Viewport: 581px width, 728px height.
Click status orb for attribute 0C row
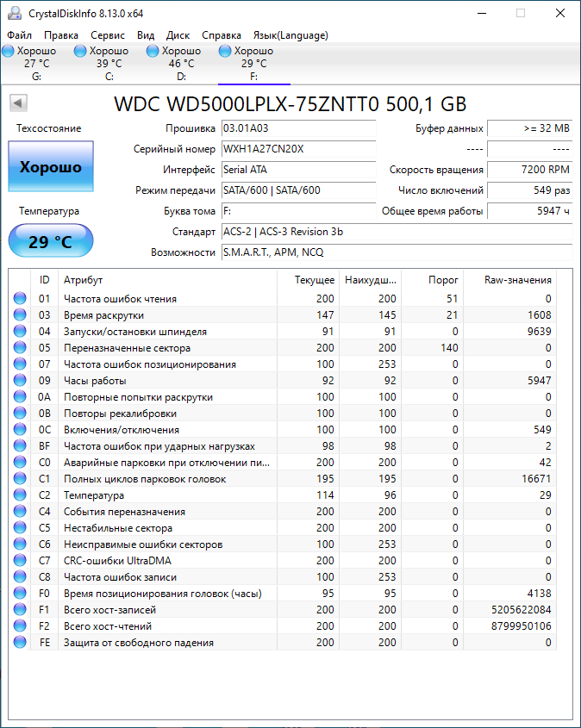tap(20, 429)
